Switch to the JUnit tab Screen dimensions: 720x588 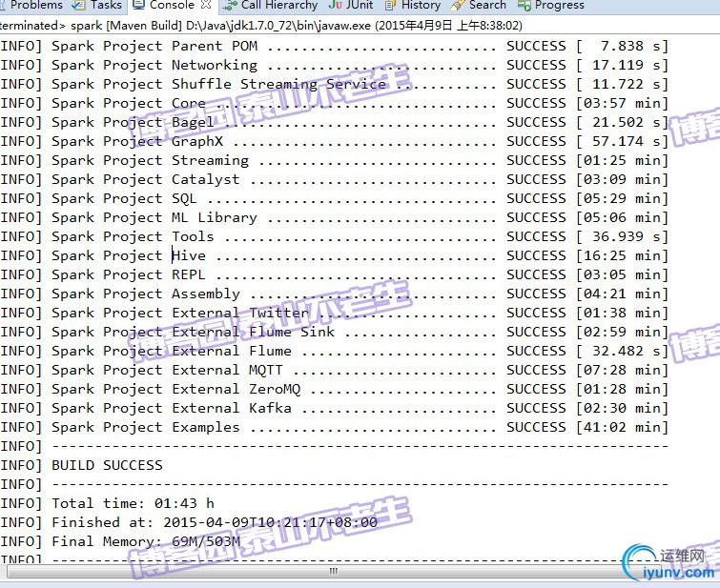pyautogui.click(x=351, y=5)
